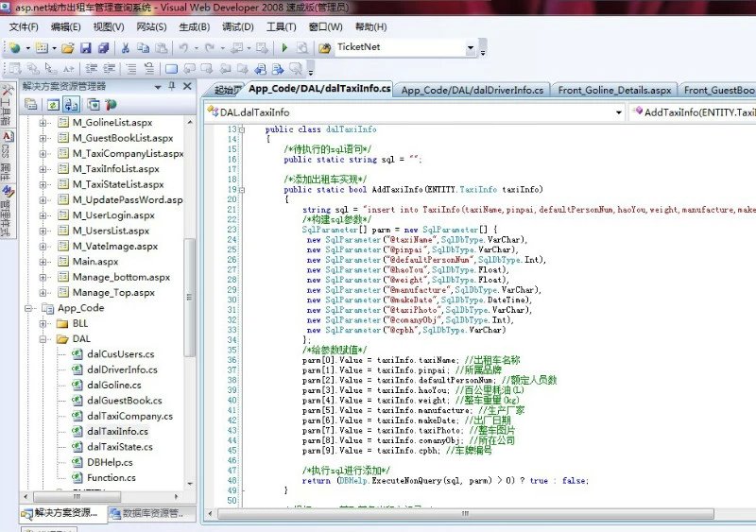Click the New Web Site icon
The width and height of the screenshot is (756, 532).
[15, 48]
